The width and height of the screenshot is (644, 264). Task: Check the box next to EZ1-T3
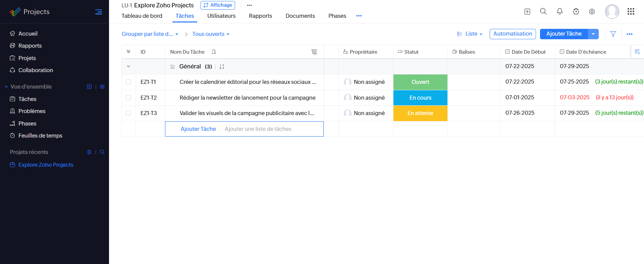pos(128,113)
